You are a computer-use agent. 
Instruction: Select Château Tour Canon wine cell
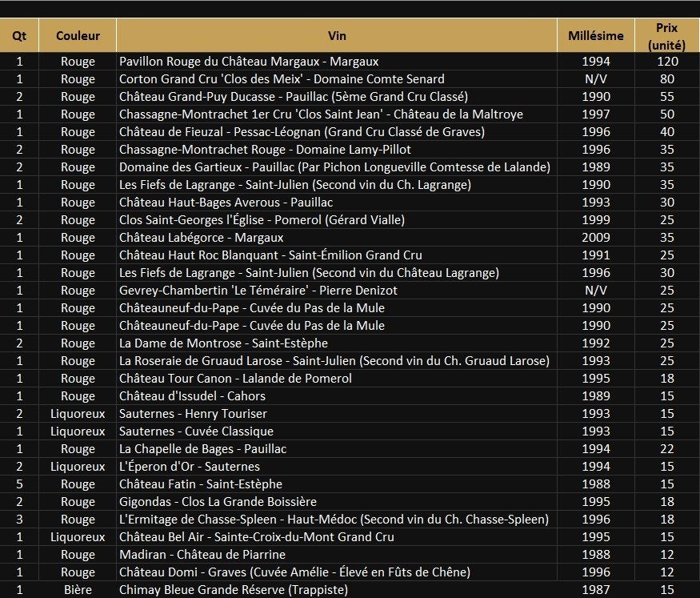point(337,379)
